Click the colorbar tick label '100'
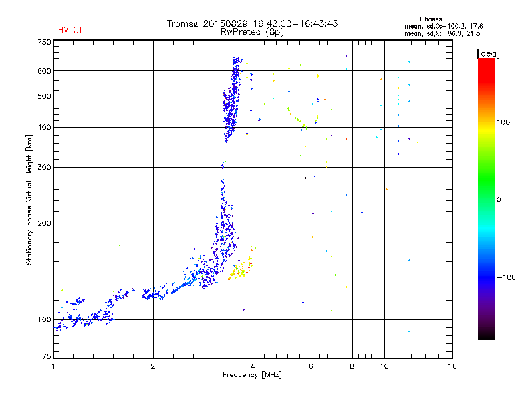Image resolution: width=532 pixels, height=399 pixels. point(503,122)
